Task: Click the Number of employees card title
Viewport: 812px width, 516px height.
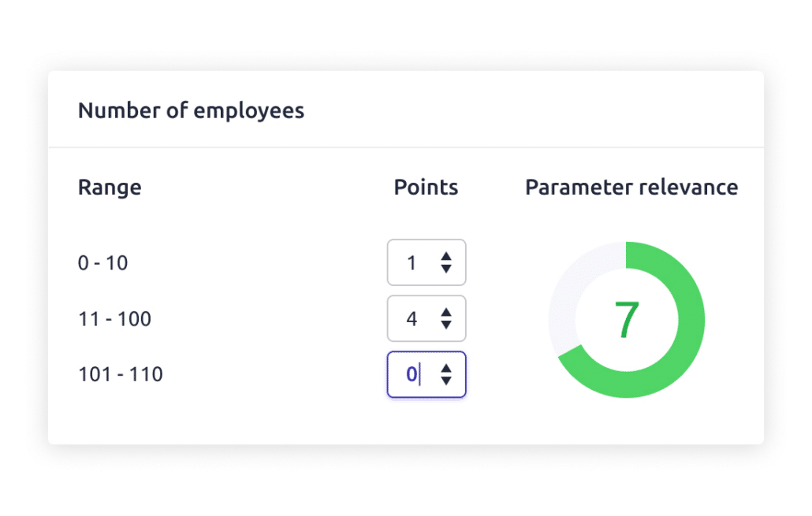Action: click(x=191, y=110)
